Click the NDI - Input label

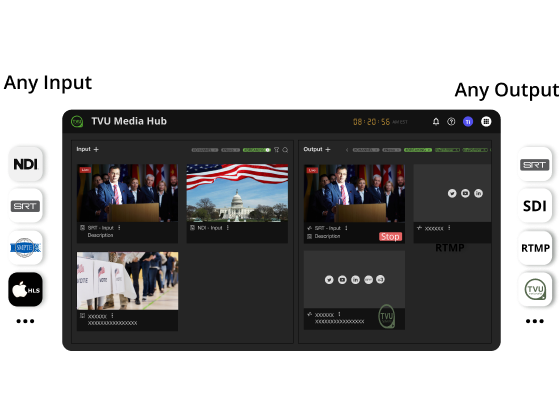(210, 228)
